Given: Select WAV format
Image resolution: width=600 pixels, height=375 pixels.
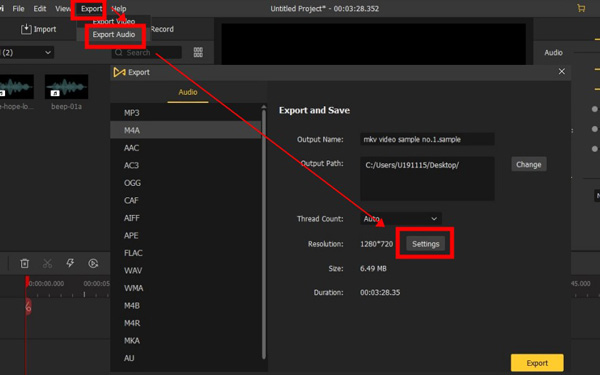Looking at the screenshot, I should pos(186,271).
